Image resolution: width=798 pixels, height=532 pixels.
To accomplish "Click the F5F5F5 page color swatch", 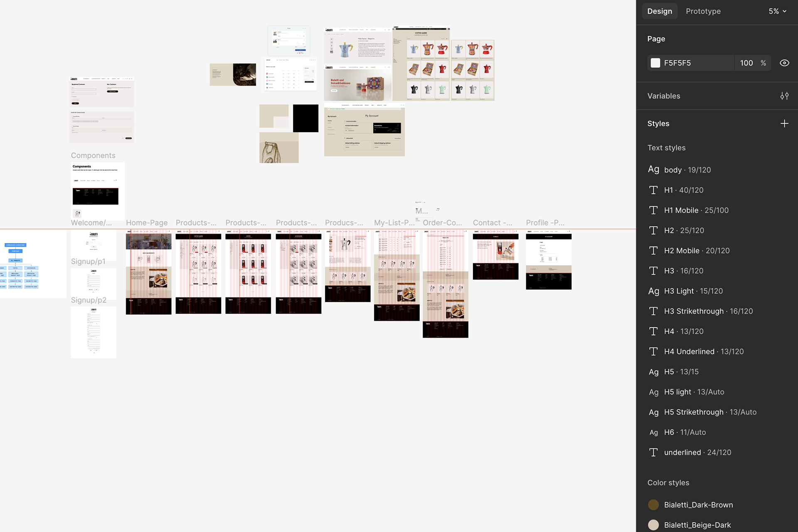I will (x=655, y=63).
